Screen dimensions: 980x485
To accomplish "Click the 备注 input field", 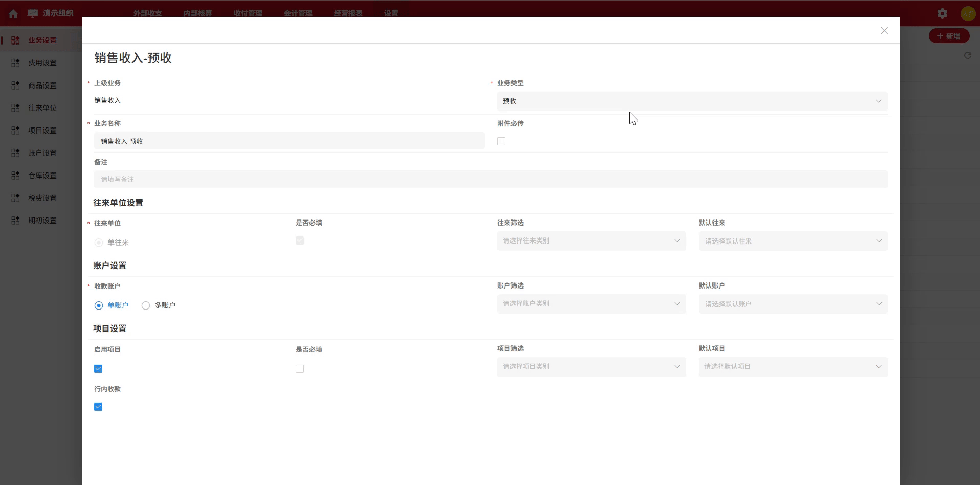I will [490, 179].
